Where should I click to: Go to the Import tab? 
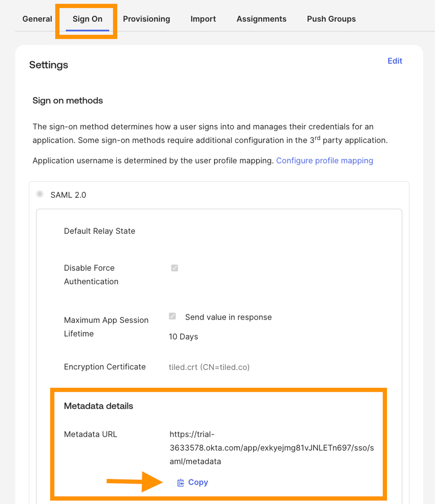tap(203, 19)
